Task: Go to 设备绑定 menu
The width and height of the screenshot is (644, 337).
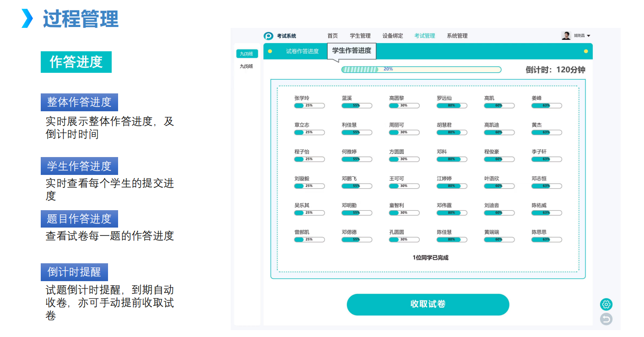Action: pyautogui.click(x=393, y=36)
